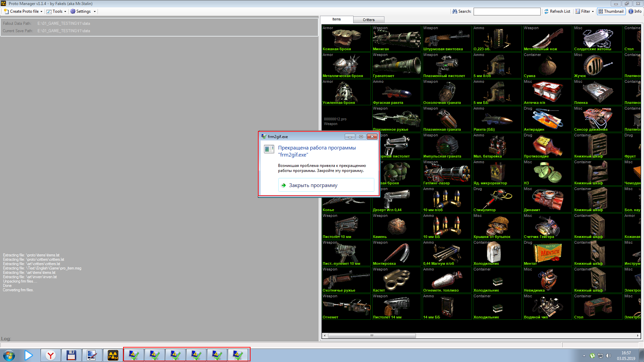Select the 00000012.pro Weapon entry
This screenshot has height=362, width=644.
[x=346, y=119]
